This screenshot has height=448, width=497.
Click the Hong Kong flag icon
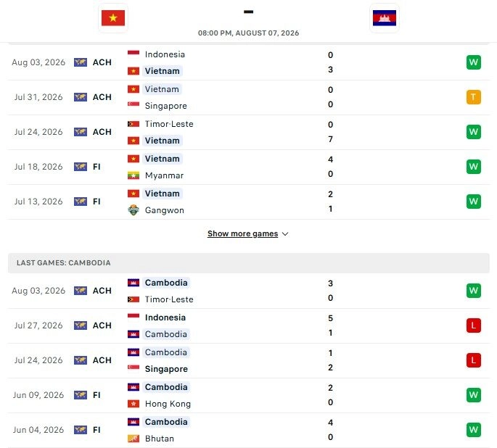134,404
